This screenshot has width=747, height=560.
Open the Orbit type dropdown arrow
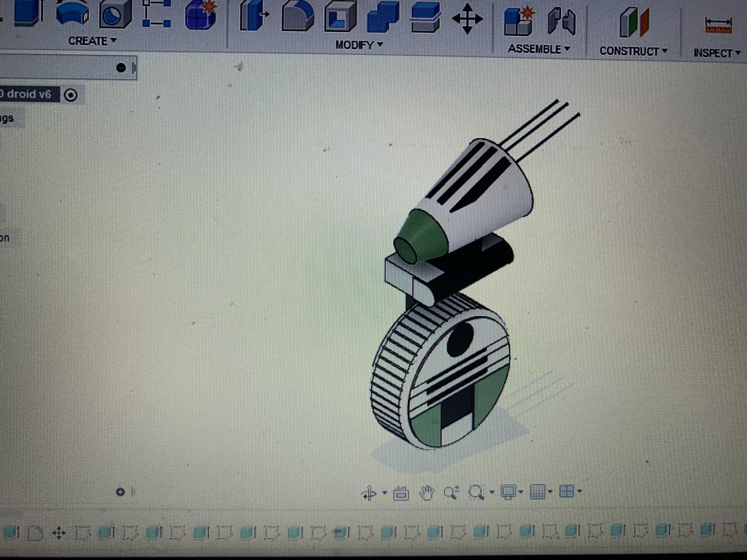click(x=384, y=493)
